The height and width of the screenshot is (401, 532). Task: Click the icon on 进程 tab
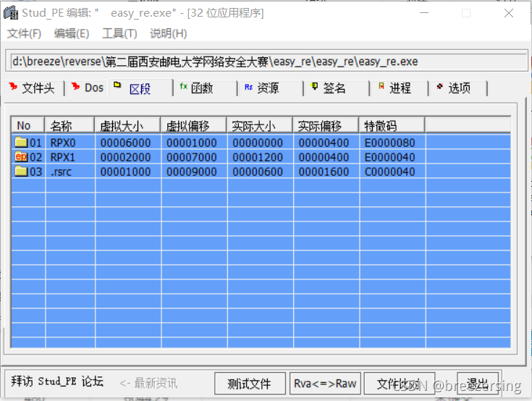tap(381, 86)
